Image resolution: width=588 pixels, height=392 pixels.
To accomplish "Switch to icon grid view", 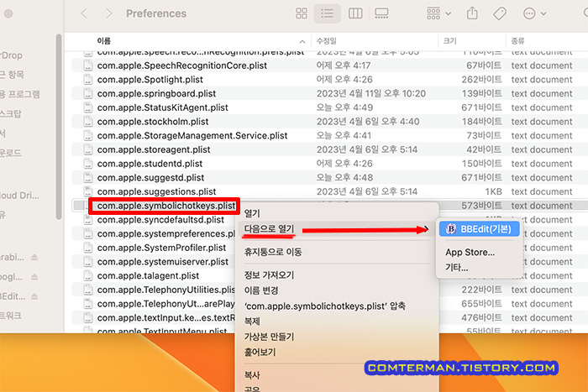I will click(x=302, y=13).
